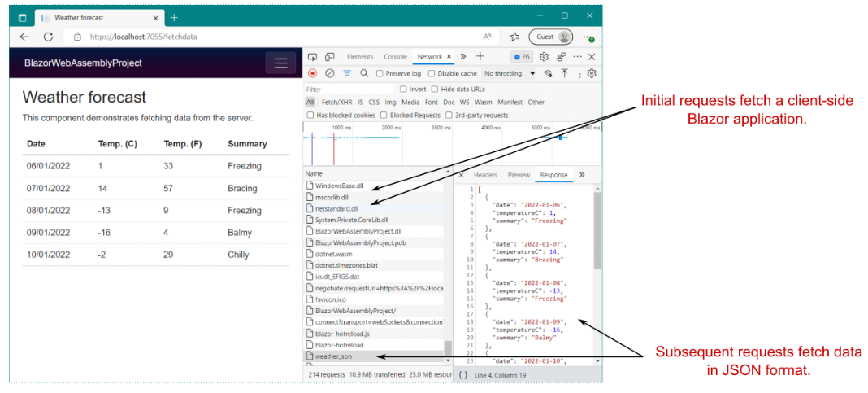Select the All request type filter

point(310,102)
